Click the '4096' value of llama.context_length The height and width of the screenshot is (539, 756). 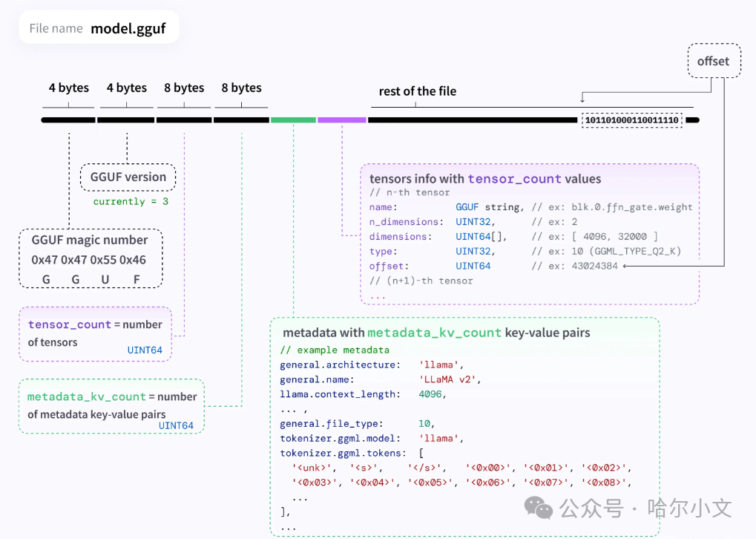[x=430, y=394]
